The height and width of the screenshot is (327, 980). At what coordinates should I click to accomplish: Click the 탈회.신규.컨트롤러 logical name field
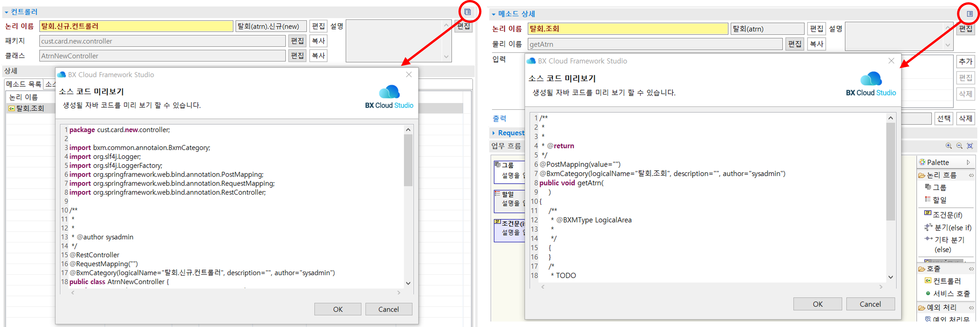(x=136, y=26)
